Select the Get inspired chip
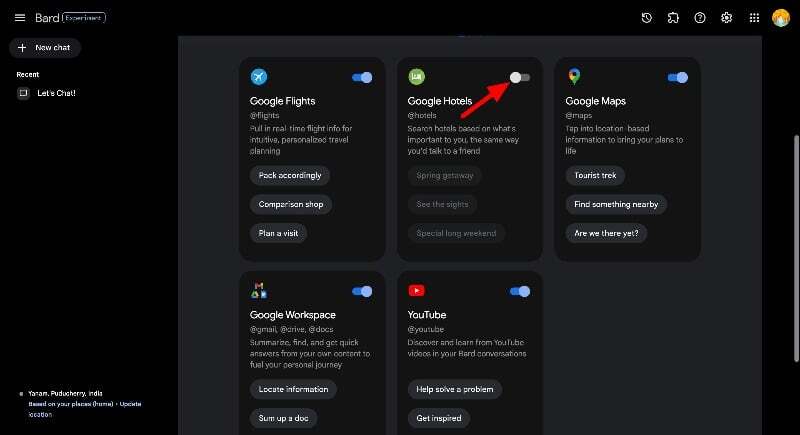 tap(439, 418)
